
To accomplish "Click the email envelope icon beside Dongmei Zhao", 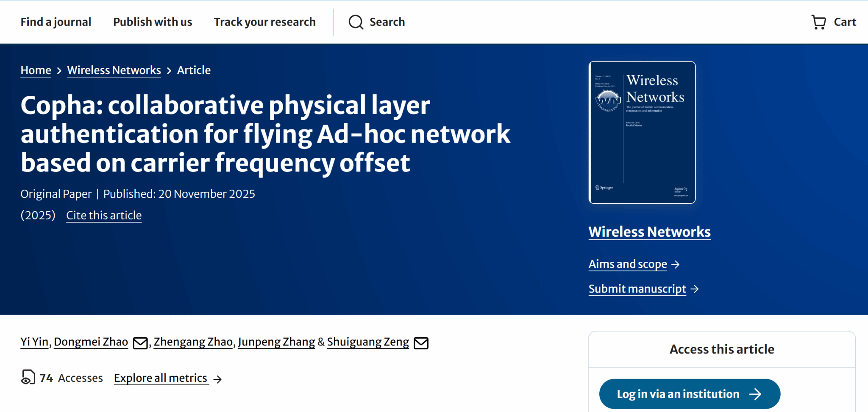I will [x=140, y=343].
